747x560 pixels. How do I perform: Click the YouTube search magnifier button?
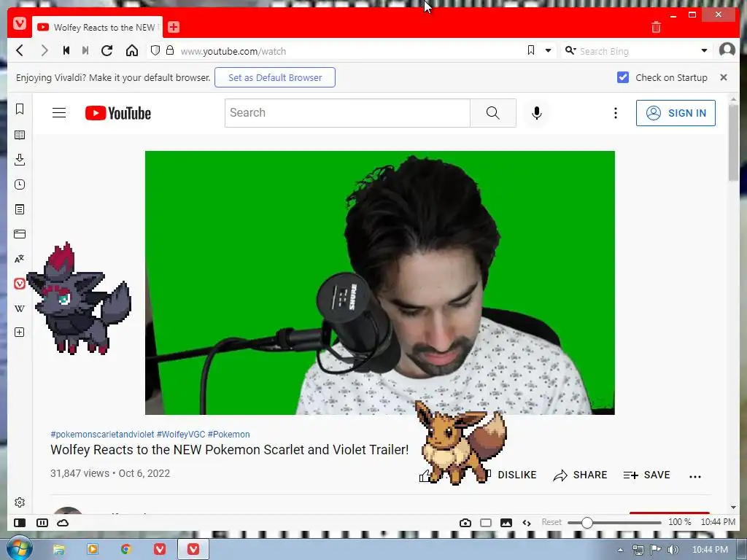click(493, 113)
